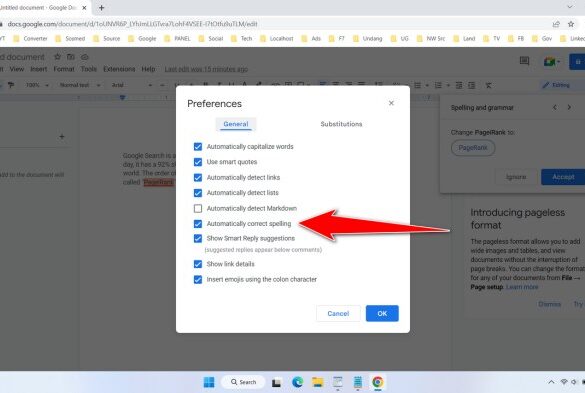Disable Automatically detect links
The width and height of the screenshot is (585, 393).
[x=198, y=178]
